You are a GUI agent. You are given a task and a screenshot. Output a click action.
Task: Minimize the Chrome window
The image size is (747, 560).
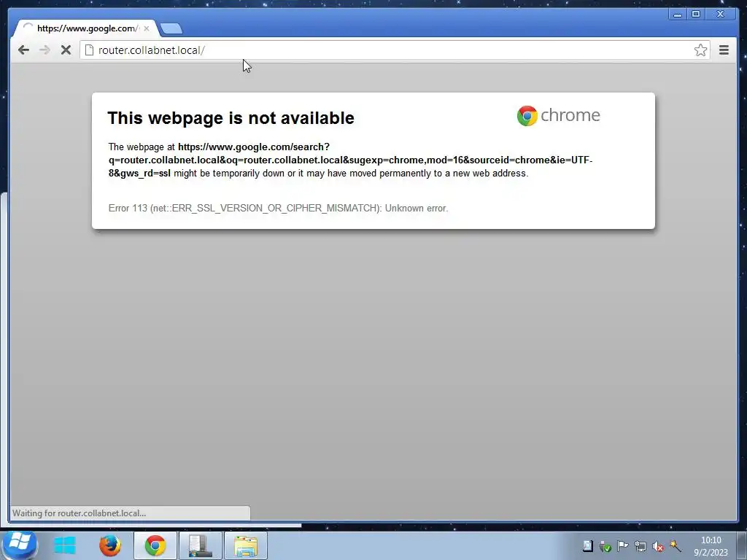click(x=677, y=15)
